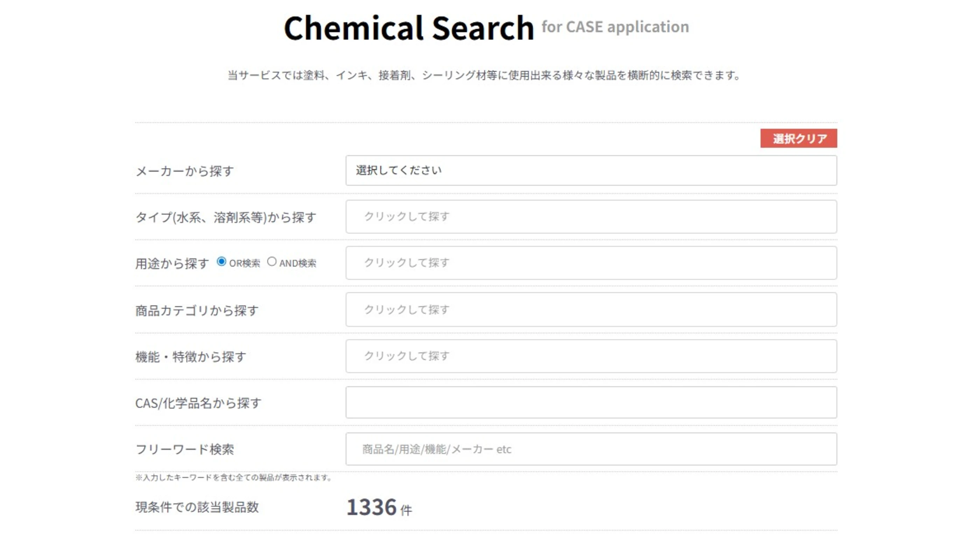Focus the CAS/化学品名 text input
The image size is (980, 534).
[591, 402]
